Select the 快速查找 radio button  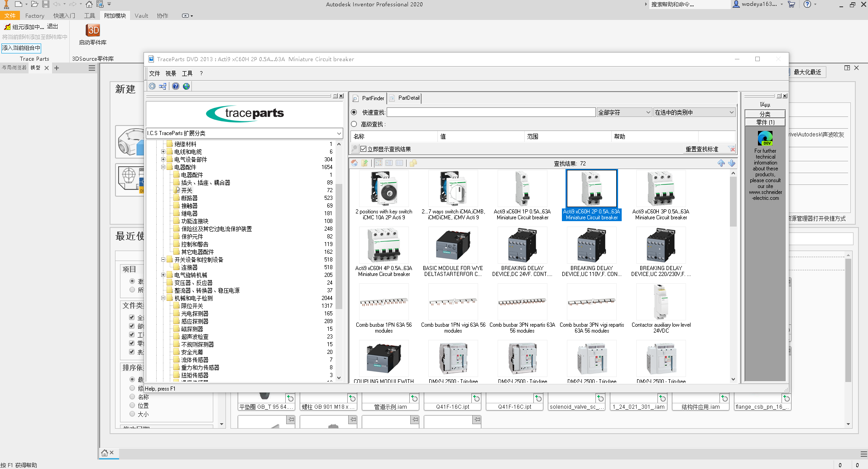pyautogui.click(x=354, y=112)
